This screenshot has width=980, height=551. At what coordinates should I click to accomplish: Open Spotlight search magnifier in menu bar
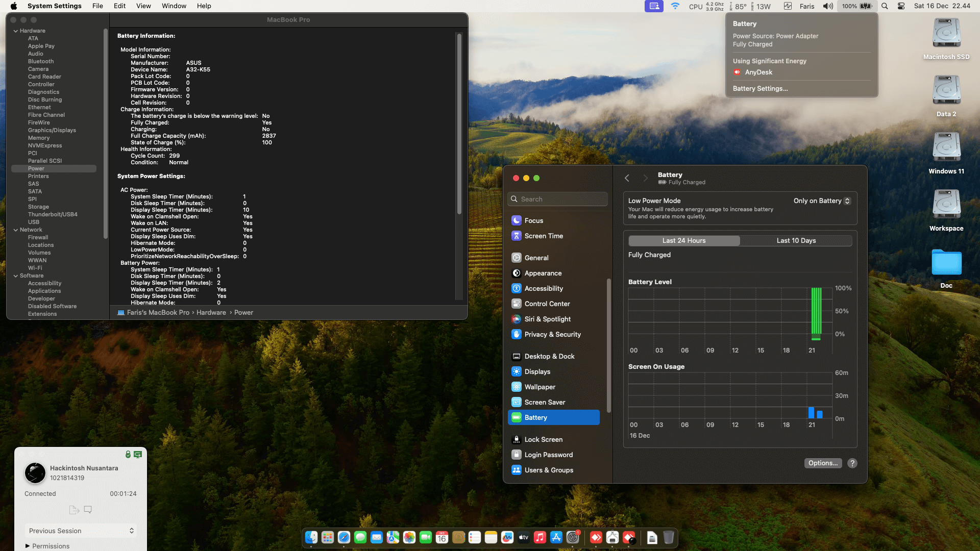[x=885, y=6]
